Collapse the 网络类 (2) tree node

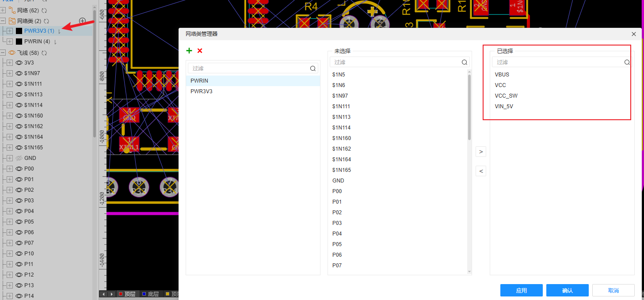tap(3, 21)
